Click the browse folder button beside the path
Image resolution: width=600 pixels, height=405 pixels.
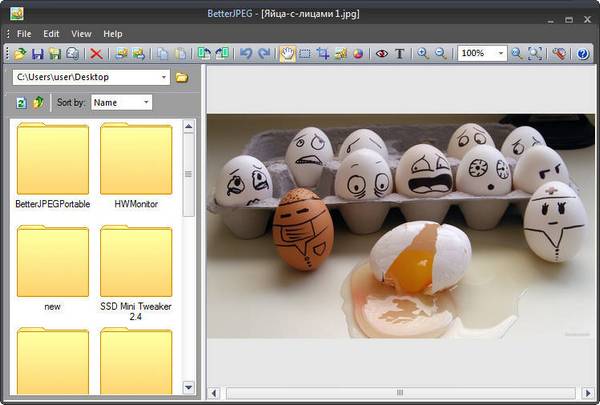coord(182,77)
